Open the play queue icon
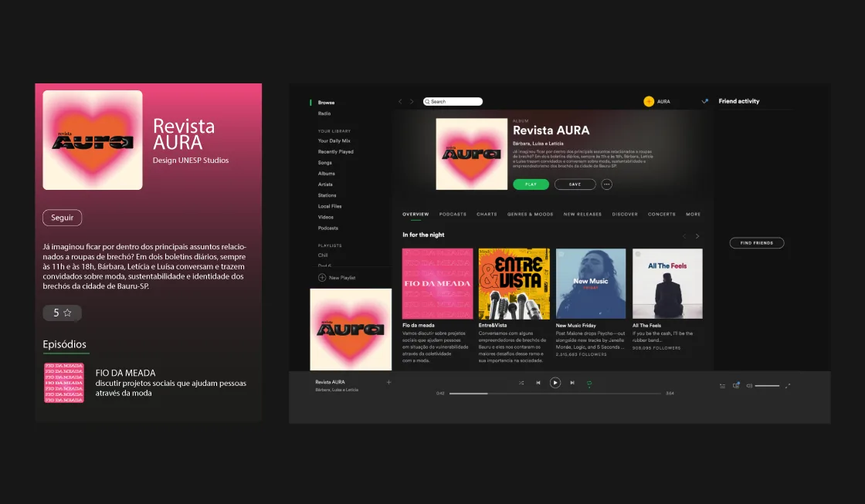The image size is (865, 504). (723, 386)
